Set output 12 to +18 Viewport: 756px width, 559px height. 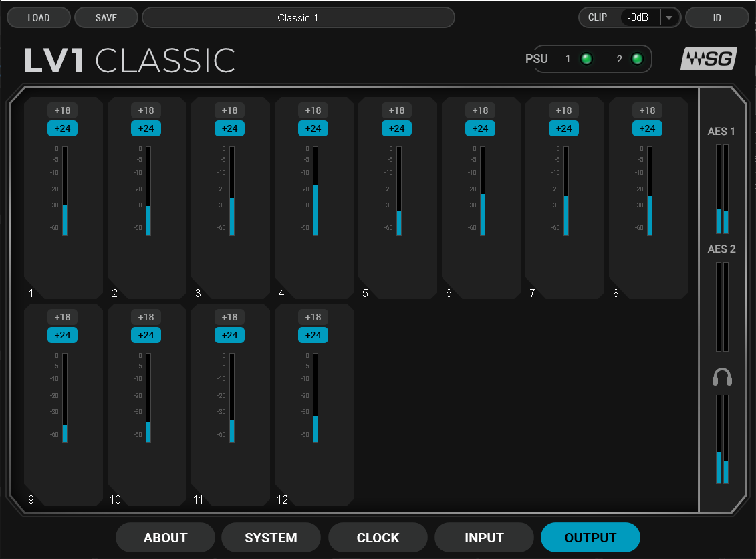[313, 317]
